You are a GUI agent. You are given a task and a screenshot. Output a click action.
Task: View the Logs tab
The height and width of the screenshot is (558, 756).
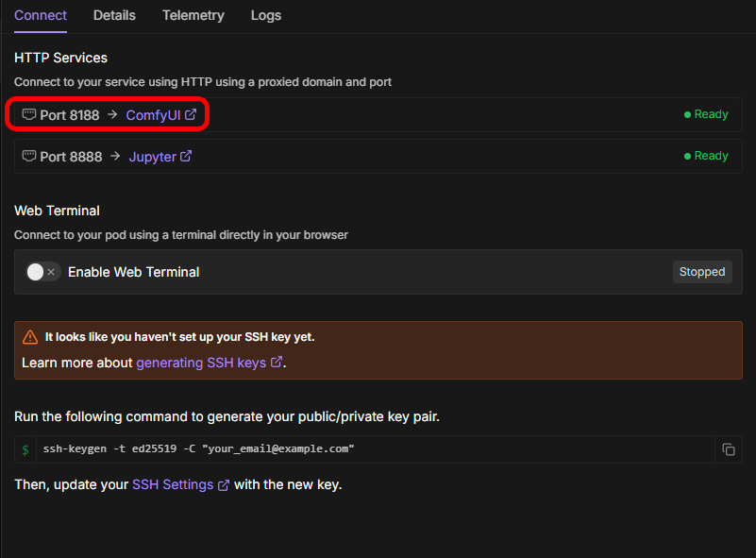265,15
